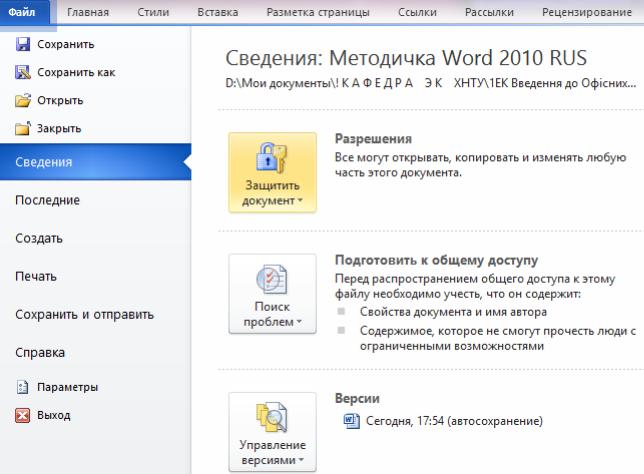The width and height of the screenshot is (644, 474).
Task: Switch to the Главная ribbon tab
Action: 88,12
